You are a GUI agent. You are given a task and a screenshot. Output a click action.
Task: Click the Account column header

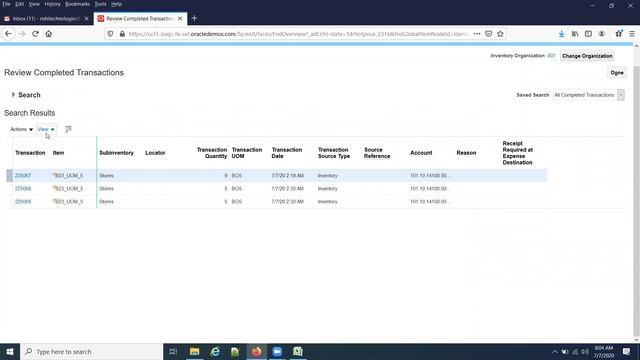tap(421, 153)
